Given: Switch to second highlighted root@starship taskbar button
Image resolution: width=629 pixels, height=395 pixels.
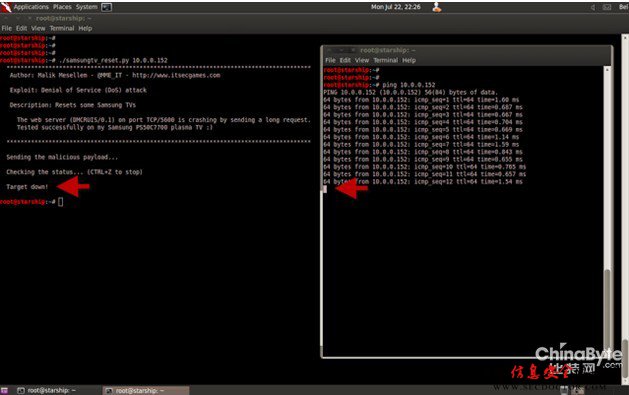Looking at the screenshot, I should tap(146, 390).
